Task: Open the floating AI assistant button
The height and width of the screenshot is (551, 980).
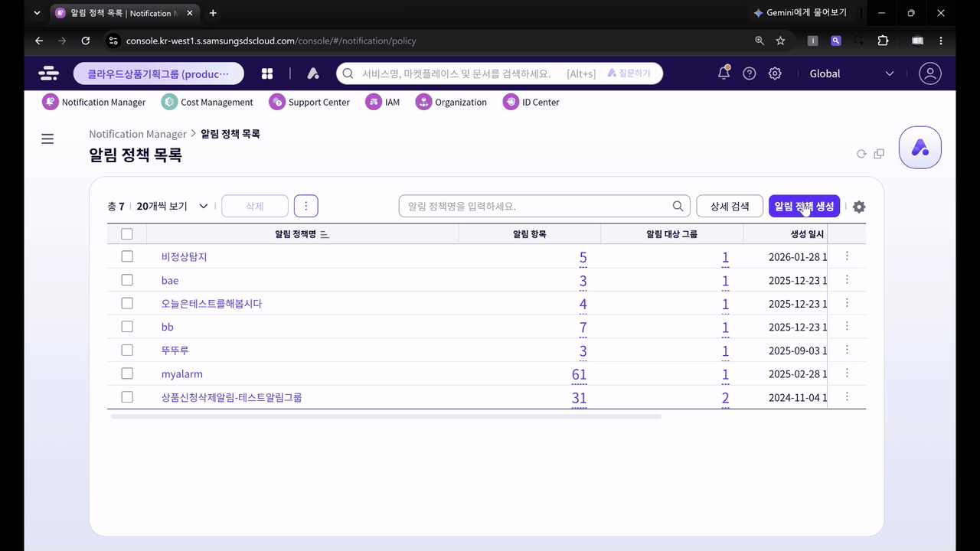Action: [920, 148]
